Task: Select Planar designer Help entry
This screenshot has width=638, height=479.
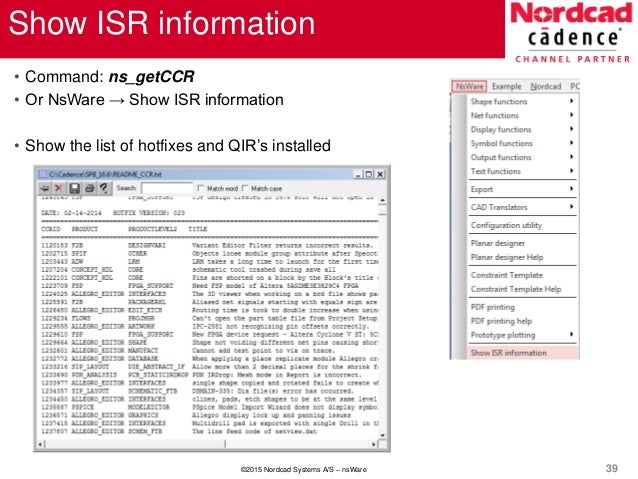Action: coord(523,257)
